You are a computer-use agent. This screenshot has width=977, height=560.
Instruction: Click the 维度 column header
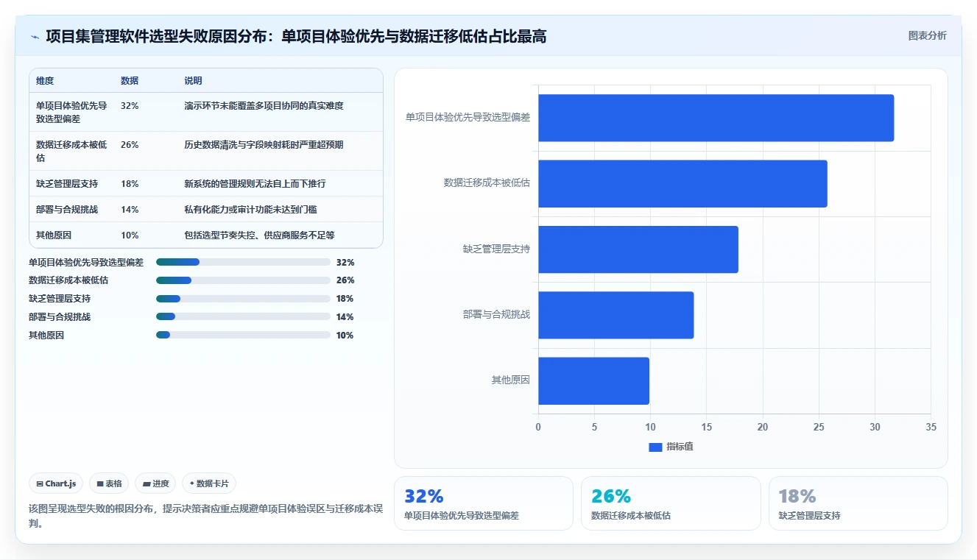[x=45, y=81]
